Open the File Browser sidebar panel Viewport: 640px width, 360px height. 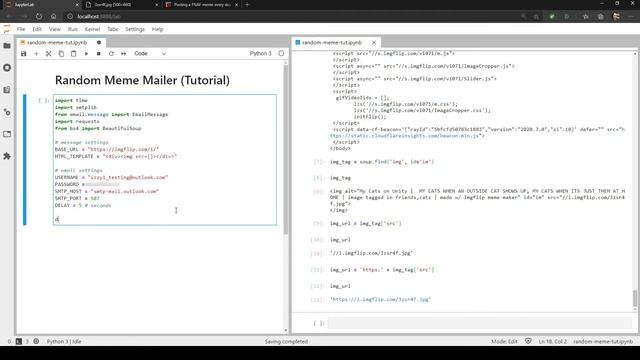7,46
